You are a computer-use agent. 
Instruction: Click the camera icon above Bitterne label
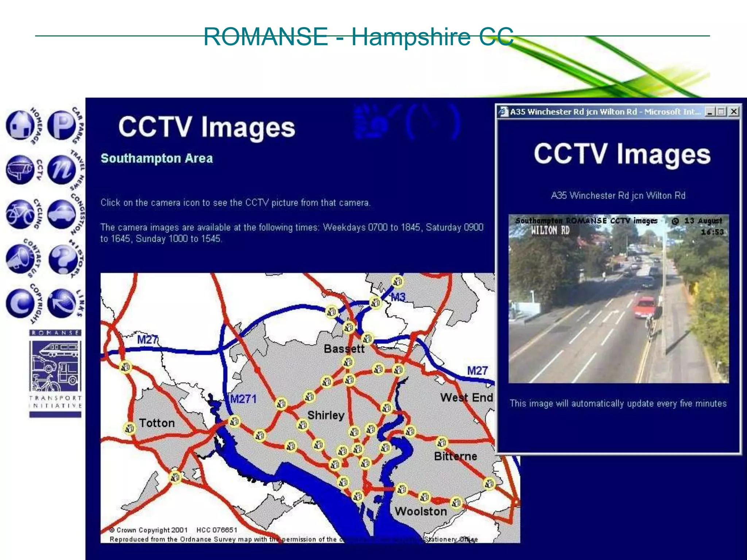[x=442, y=443]
